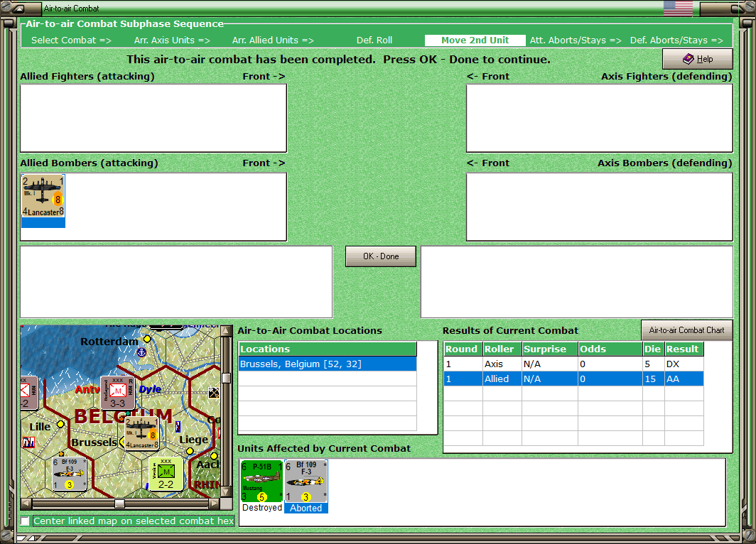The image size is (756, 544).
Task: Go to Select Combat subphase
Action: [71, 40]
